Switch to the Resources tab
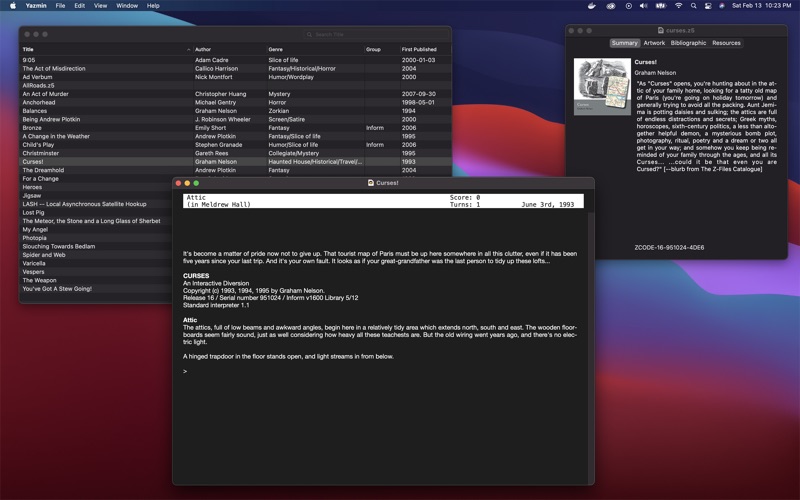Screen dimensions: 800x500 point(726,43)
